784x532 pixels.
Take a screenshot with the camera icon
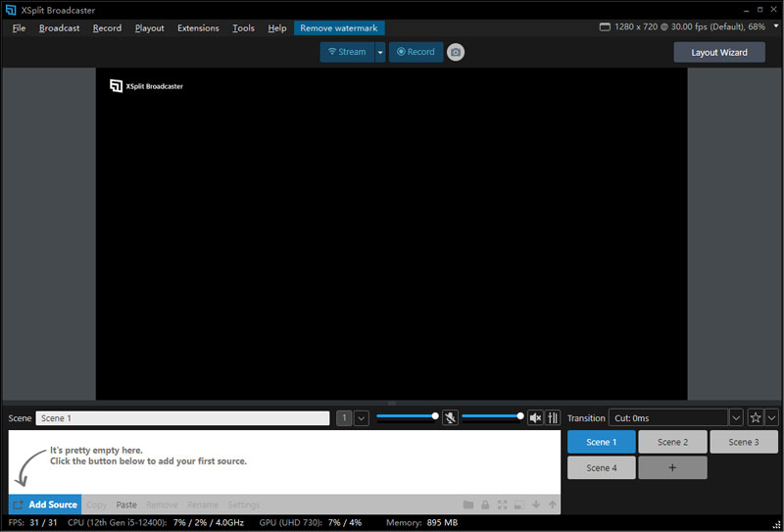[456, 52]
